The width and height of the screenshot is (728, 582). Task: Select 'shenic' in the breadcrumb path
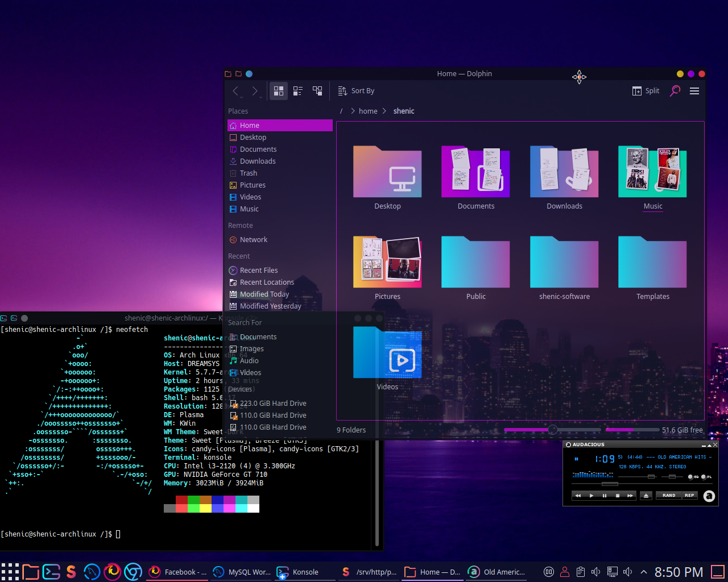404,111
